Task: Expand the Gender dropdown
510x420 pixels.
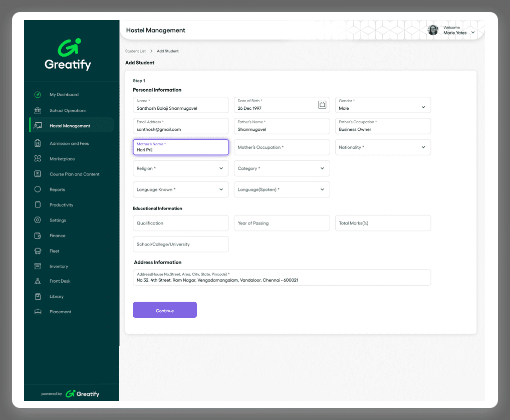Action: [423, 107]
